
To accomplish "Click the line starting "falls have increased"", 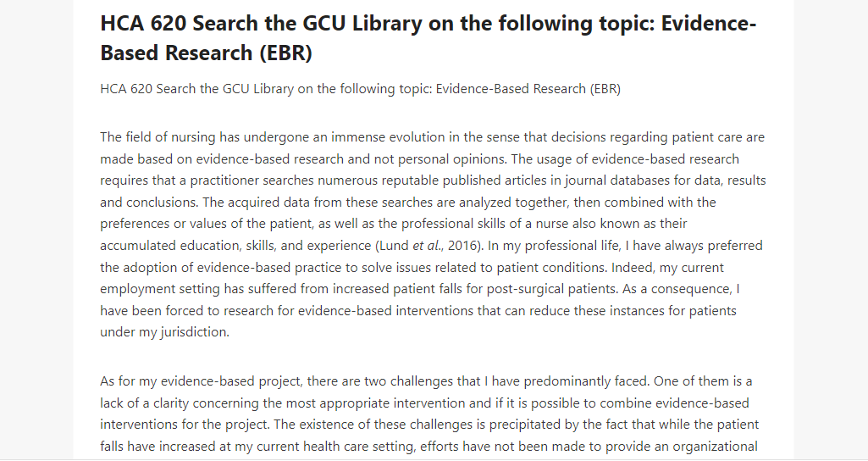I will click(x=429, y=446).
